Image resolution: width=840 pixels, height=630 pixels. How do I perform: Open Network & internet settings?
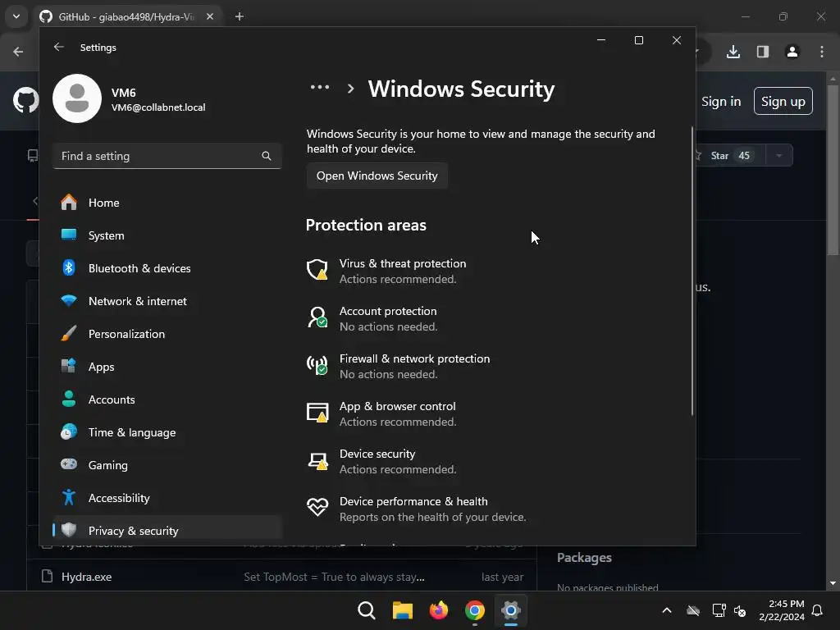167,301
